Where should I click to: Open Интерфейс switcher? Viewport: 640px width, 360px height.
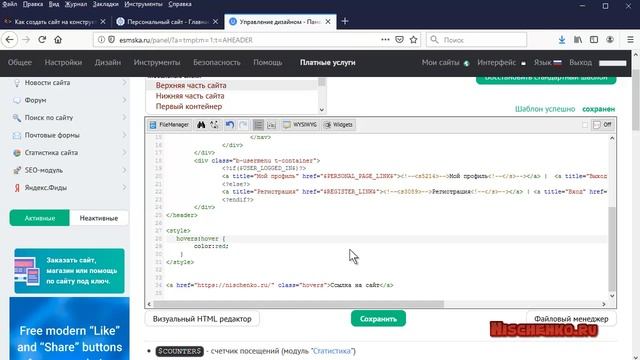pyautogui.click(x=501, y=62)
